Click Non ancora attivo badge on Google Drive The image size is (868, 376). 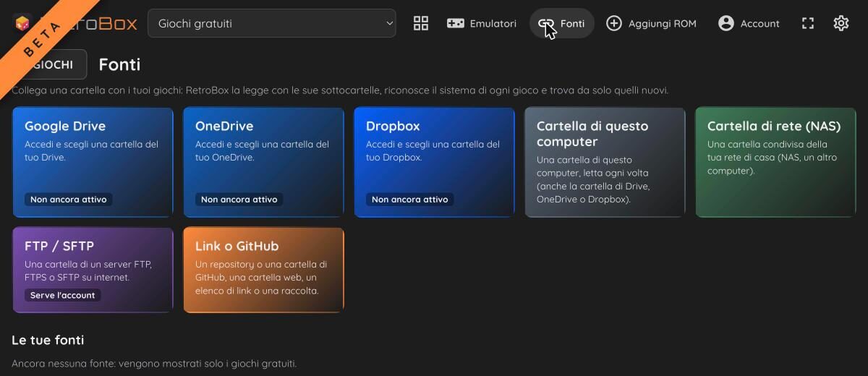(x=69, y=200)
